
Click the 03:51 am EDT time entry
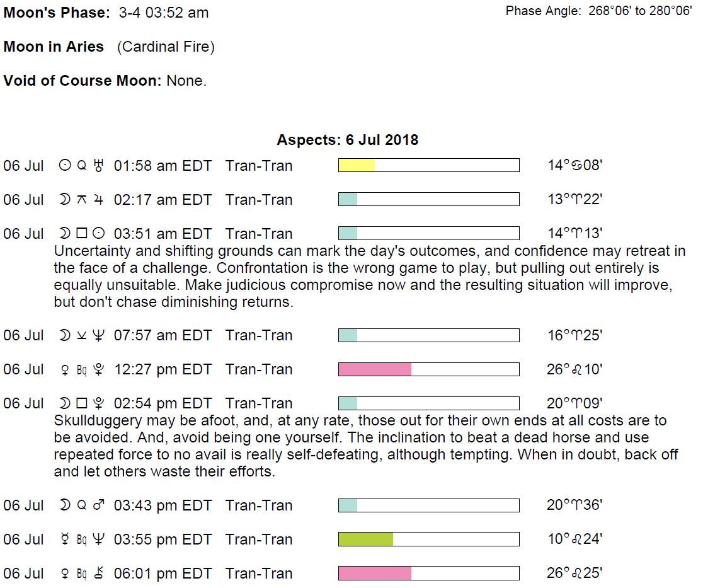(x=163, y=234)
